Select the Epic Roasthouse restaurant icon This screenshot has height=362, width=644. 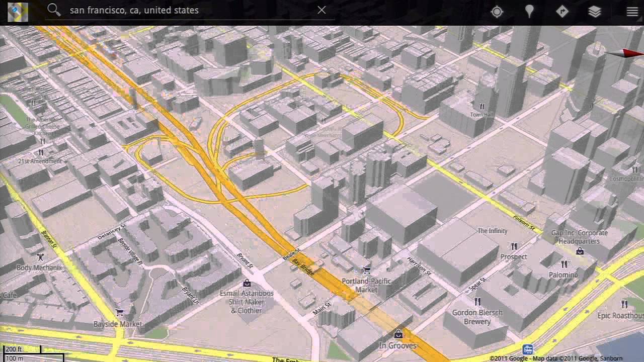pyautogui.click(x=624, y=304)
